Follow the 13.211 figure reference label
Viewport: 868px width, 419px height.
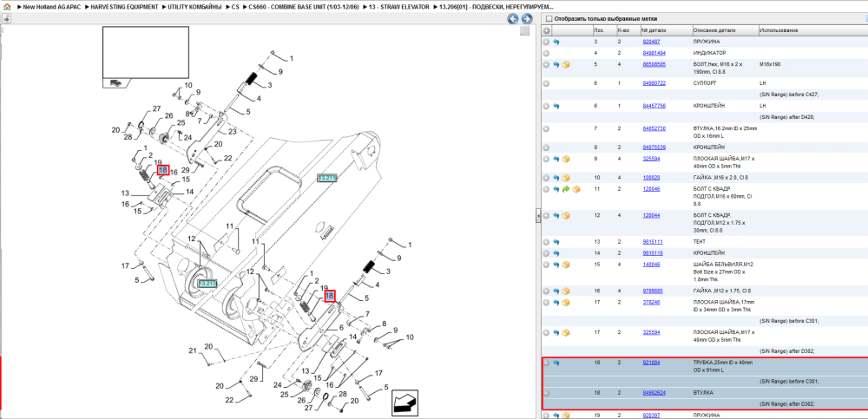click(326, 178)
